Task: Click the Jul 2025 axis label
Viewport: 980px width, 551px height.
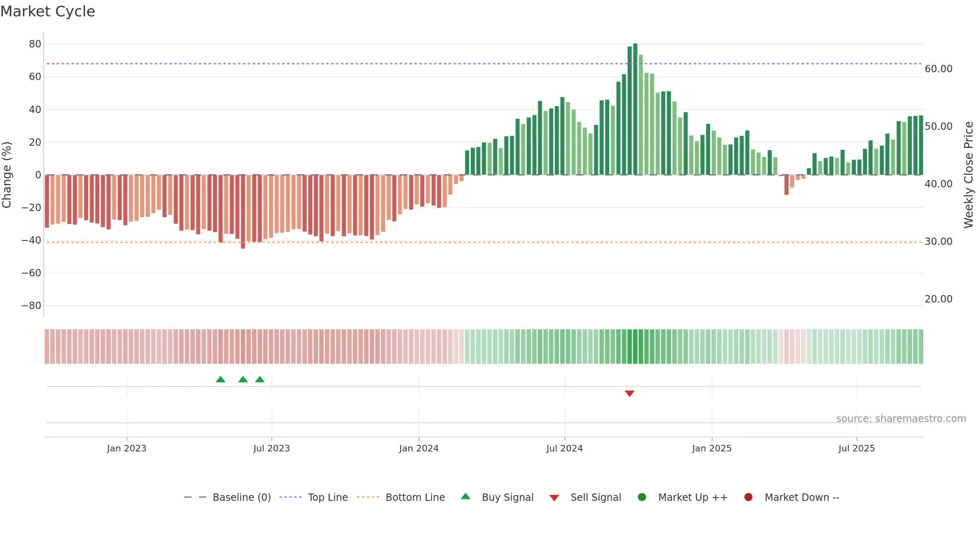Action: pos(857,448)
